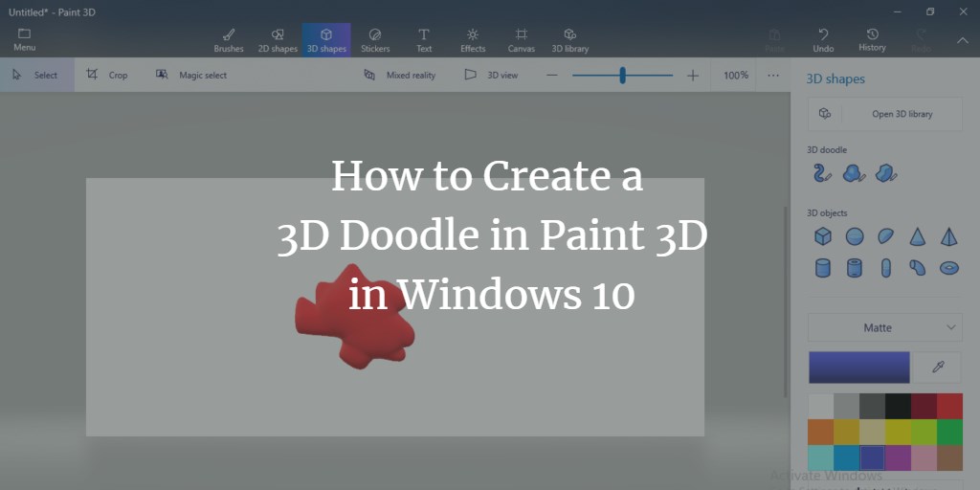Choose the green color swatch
Screen dimensions: 980x490
(949, 432)
